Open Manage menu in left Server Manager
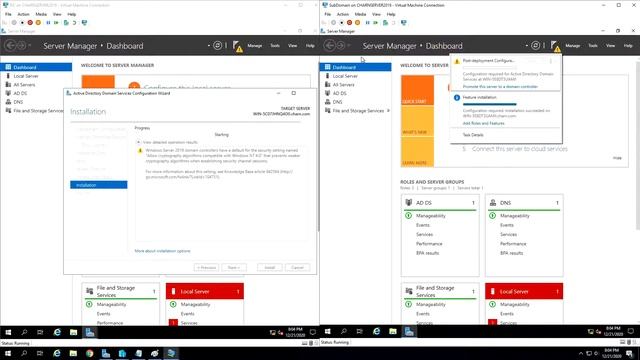The image size is (640, 360). click(x=255, y=46)
